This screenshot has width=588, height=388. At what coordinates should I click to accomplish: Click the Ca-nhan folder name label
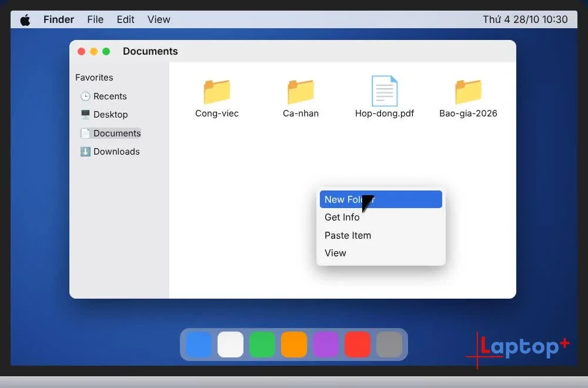click(x=300, y=113)
